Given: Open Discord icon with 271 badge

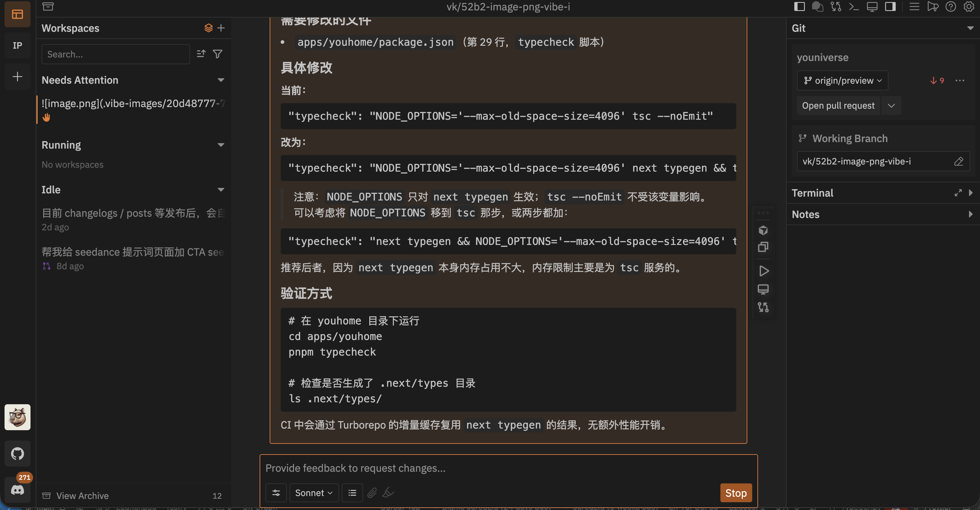Looking at the screenshot, I should (x=18, y=490).
